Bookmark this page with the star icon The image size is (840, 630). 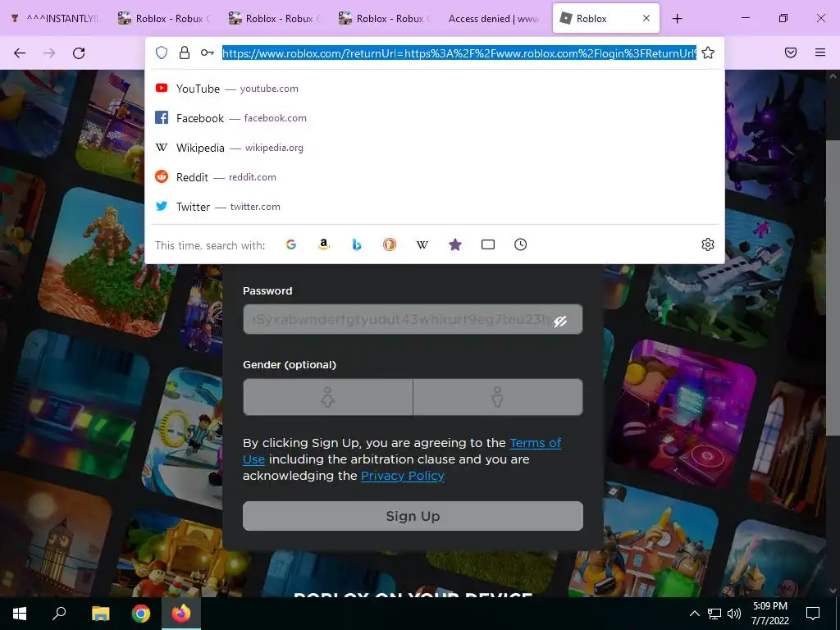click(x=708, y=52)
